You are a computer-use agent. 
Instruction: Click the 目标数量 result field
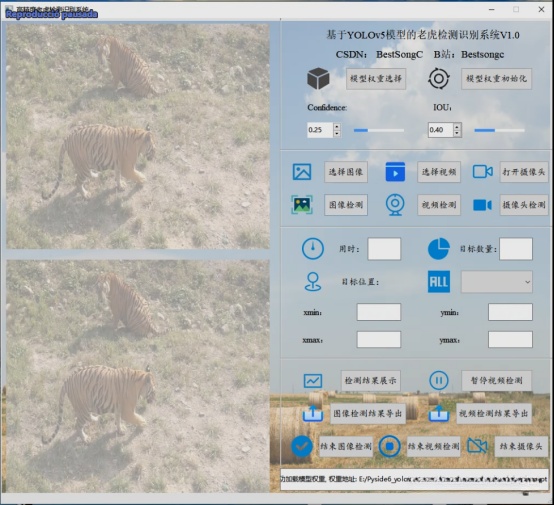[x=516, y=249]
